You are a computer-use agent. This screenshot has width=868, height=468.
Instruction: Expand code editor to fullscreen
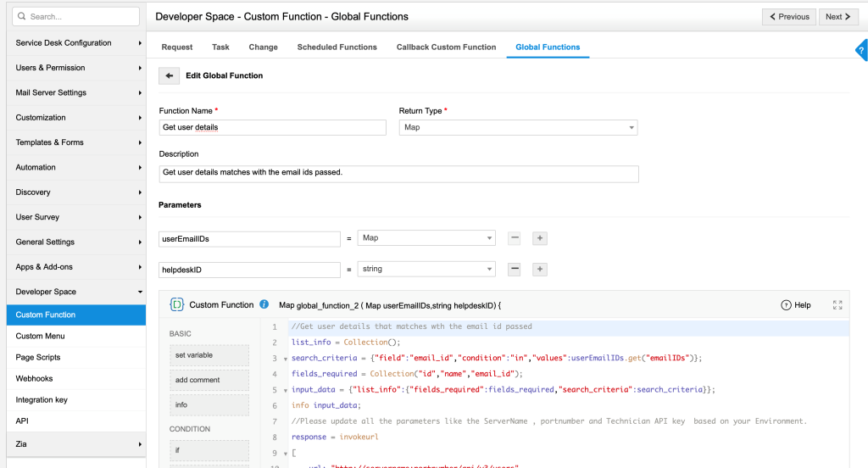click(837, 305)
